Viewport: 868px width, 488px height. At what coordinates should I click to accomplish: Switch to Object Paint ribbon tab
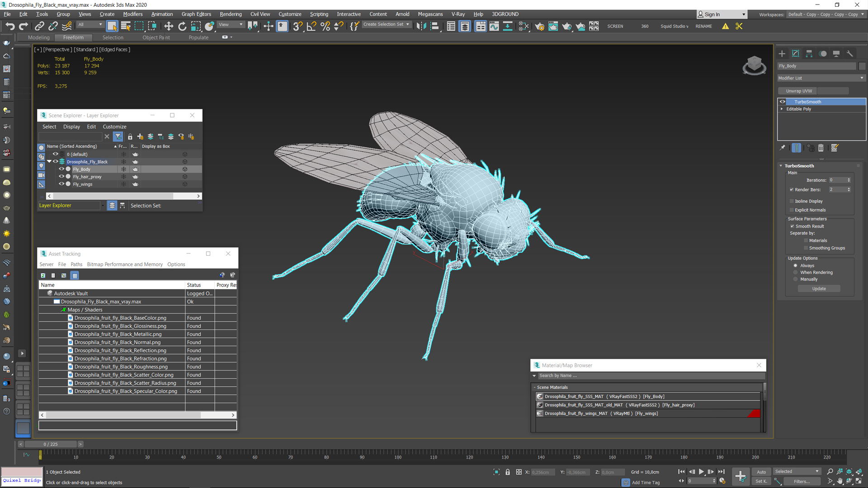click(x=156, y=38)
